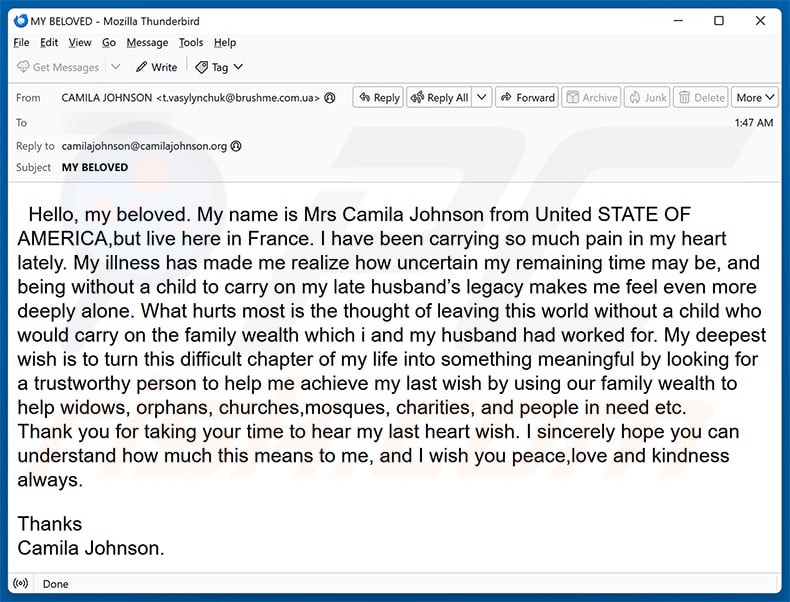Click the 'Thanks' line in the email body
The height and width of the screenshot is (602, 790).
(50, 524)
